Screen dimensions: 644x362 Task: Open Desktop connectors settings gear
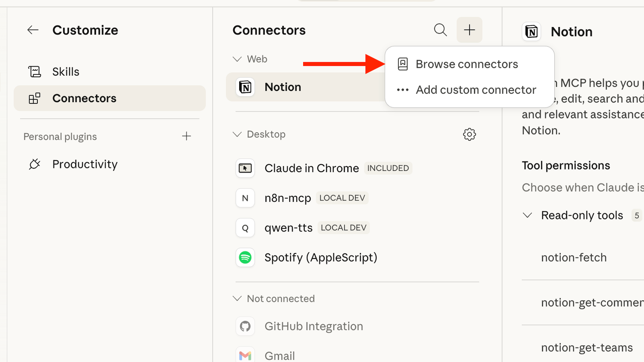coord(469,134)
